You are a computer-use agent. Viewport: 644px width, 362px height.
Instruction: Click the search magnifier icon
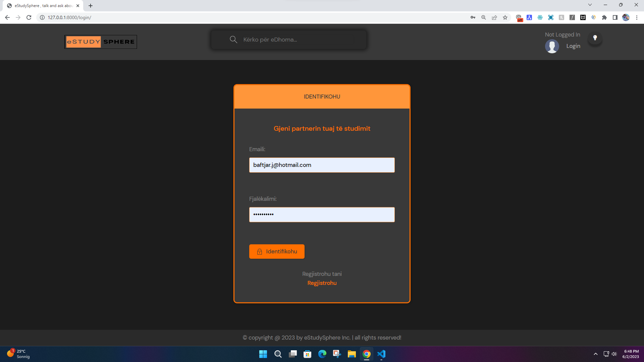point(233,40)
